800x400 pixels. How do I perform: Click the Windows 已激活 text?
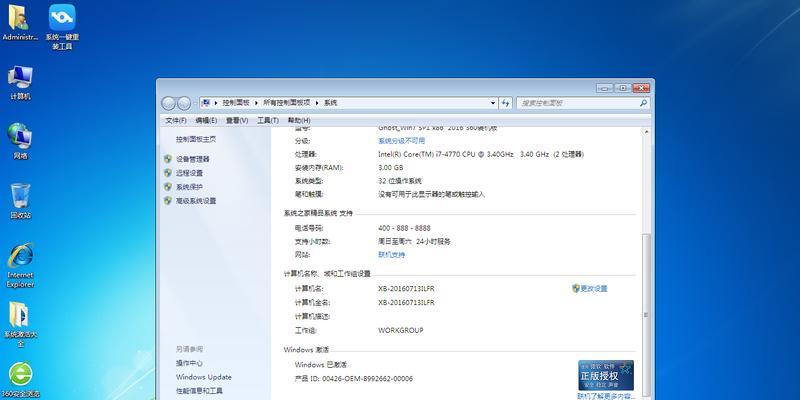[321, 365]
